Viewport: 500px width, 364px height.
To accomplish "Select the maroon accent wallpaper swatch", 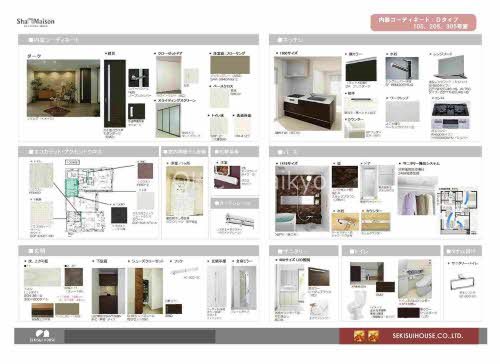I will 145,171.
